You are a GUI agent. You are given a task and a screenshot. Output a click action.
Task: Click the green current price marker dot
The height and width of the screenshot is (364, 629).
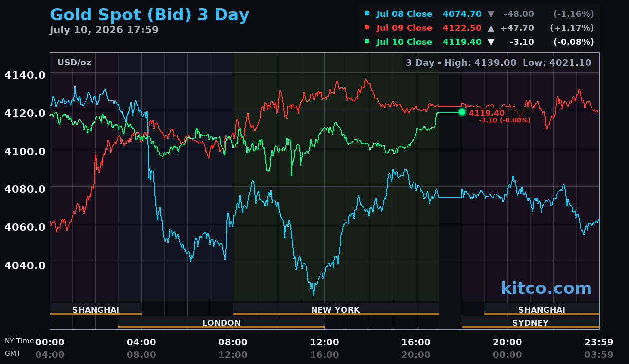tap(462, 112)
